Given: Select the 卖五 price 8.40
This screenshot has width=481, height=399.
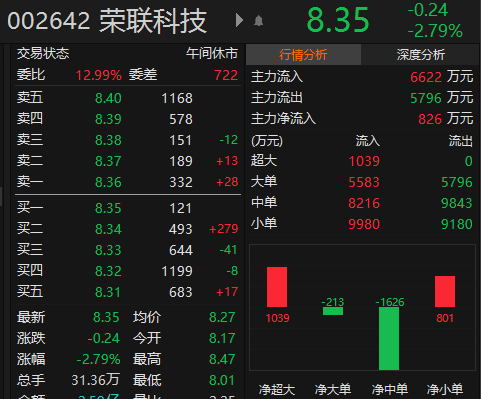Looking at the screenshot, I should 108,98.
